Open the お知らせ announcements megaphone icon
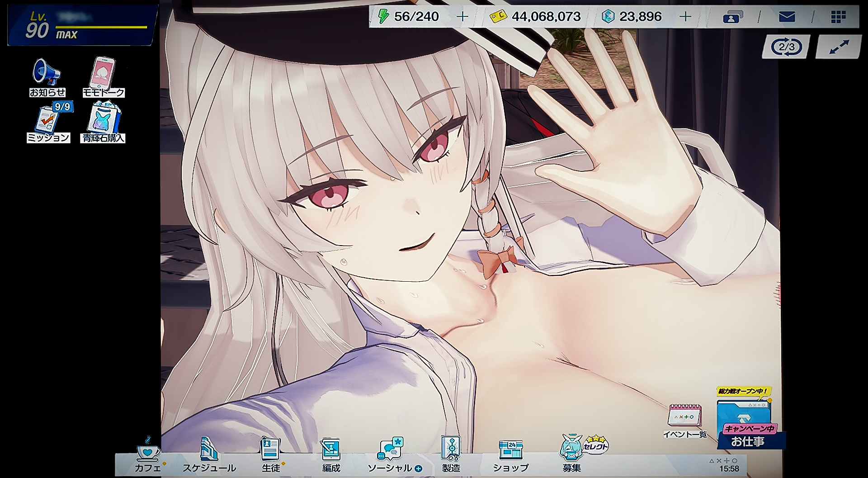The width and height of the screenshot is (868, 478). coord(47,77)
